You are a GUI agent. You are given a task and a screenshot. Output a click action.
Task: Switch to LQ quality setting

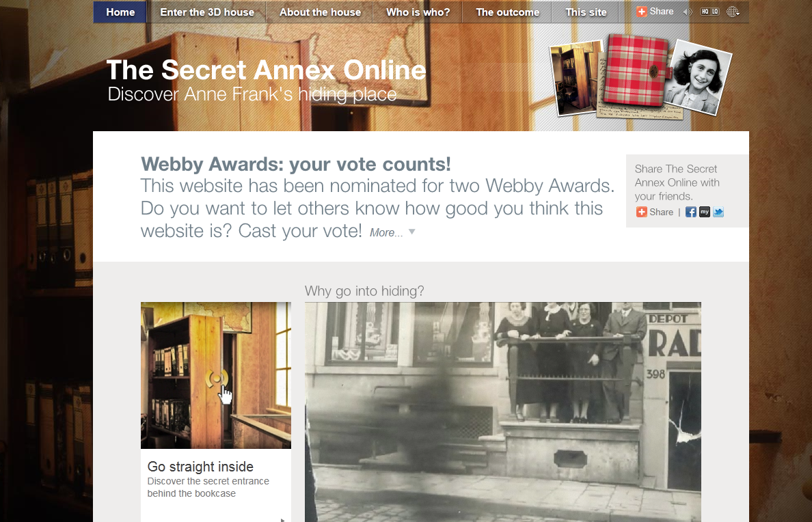pos(715,12)
